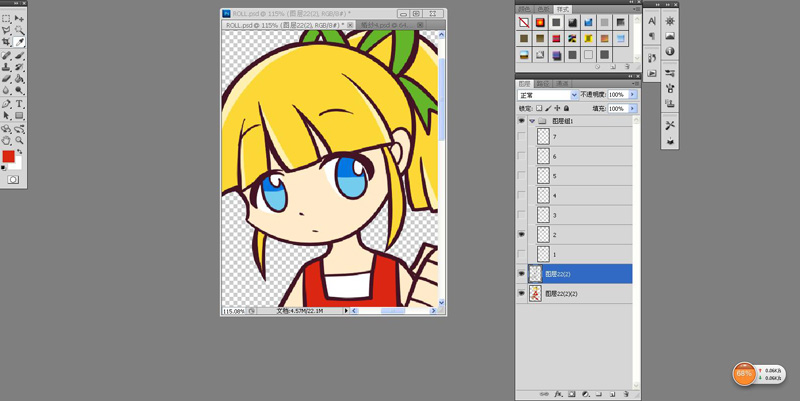Add a layer mask
The width and height of the screenshot is (800, 401).
[572, 394]
